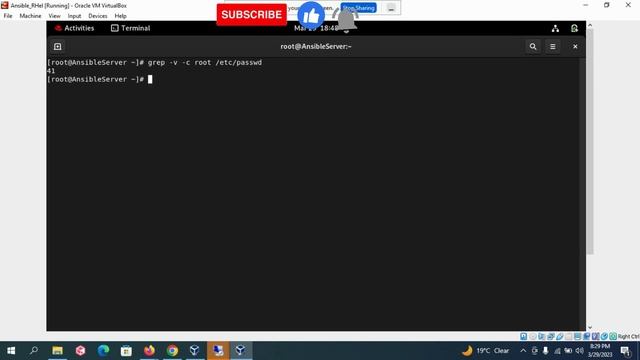
Task: Open File Explorer from taskbar
Action: (57, 351)
